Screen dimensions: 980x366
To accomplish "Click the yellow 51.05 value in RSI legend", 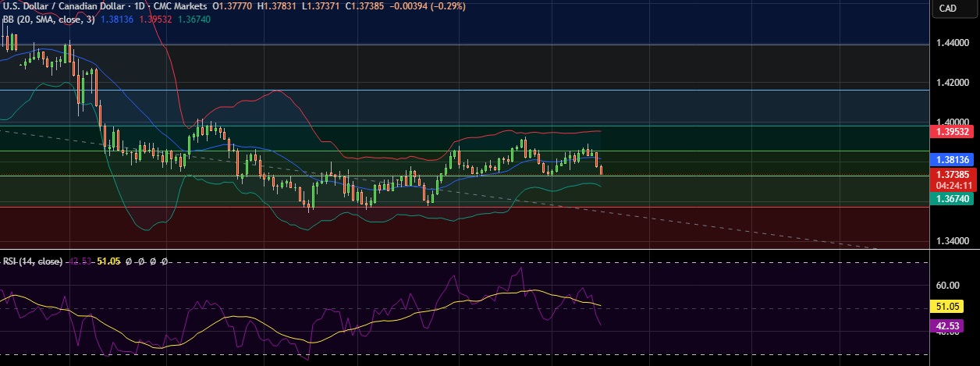I will pos(108,261).
